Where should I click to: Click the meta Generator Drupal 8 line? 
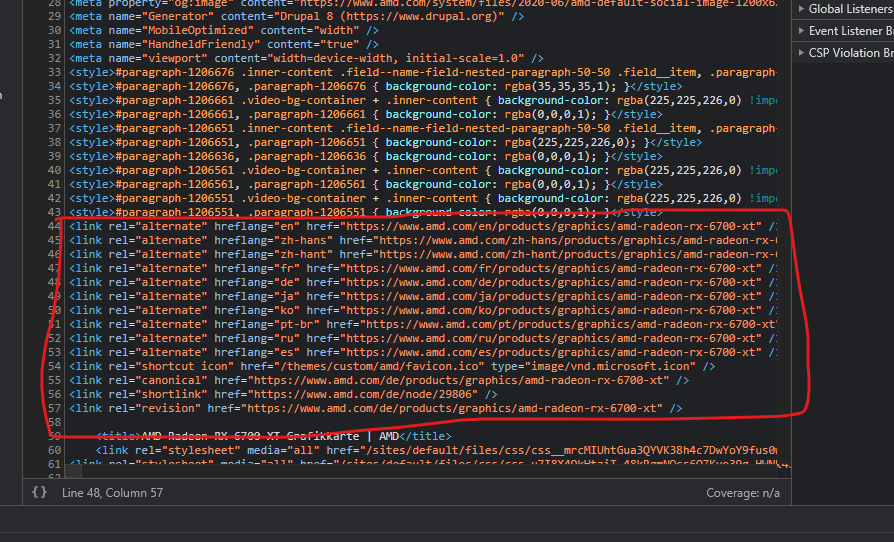point(296,17)
